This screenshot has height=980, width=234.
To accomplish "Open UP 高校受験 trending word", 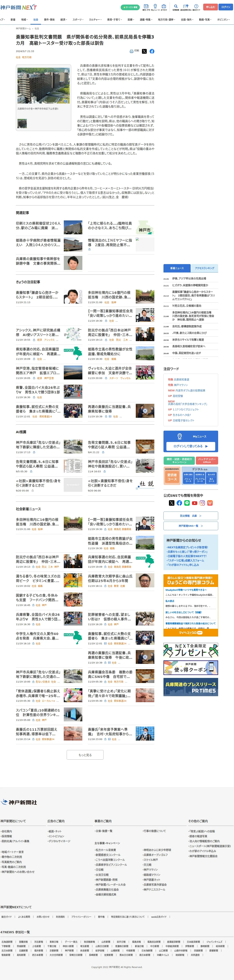I will point(175,396).
